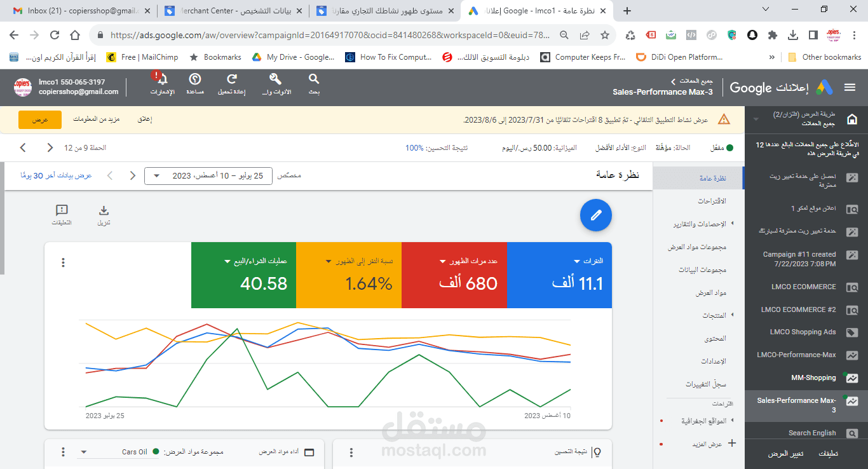The image size is (868, 469).
Task: Open the Impressions metric red tile dropdown
Action: point(454,275)
